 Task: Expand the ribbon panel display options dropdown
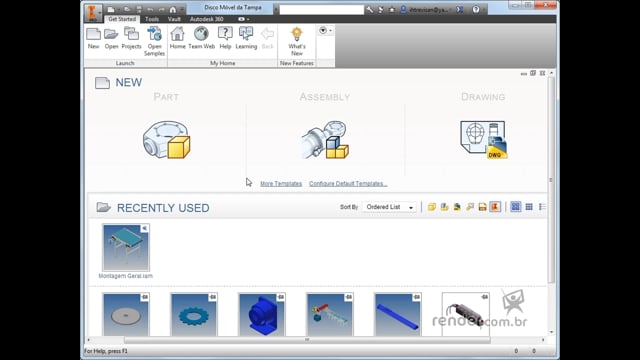(325, 31)
